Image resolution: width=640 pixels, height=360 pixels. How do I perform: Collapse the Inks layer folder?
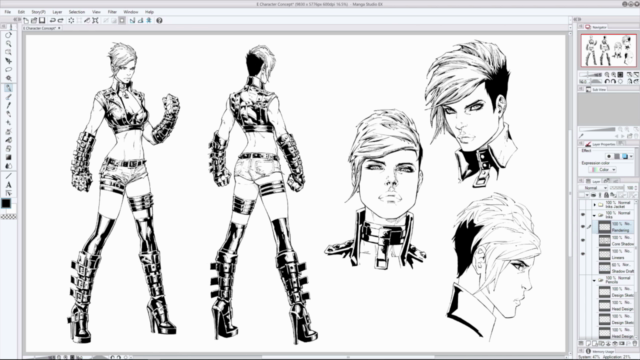pyautogui.click(x=594, y=215)
